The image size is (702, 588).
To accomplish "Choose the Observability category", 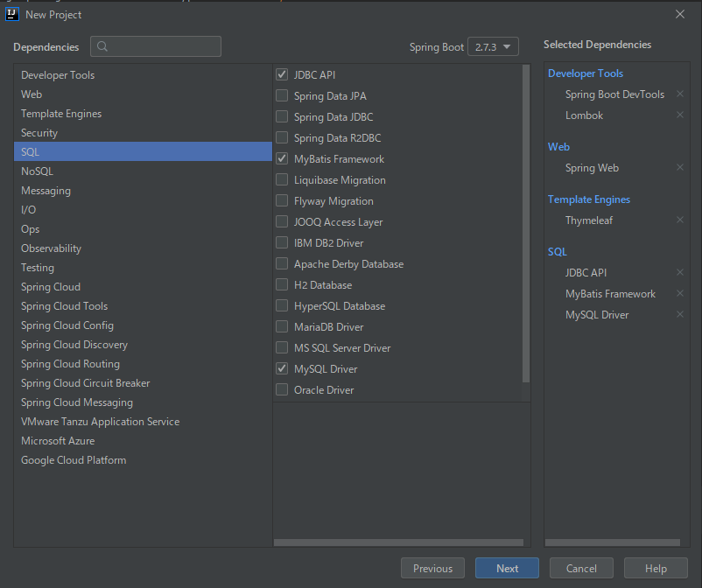I will (143, 248).
